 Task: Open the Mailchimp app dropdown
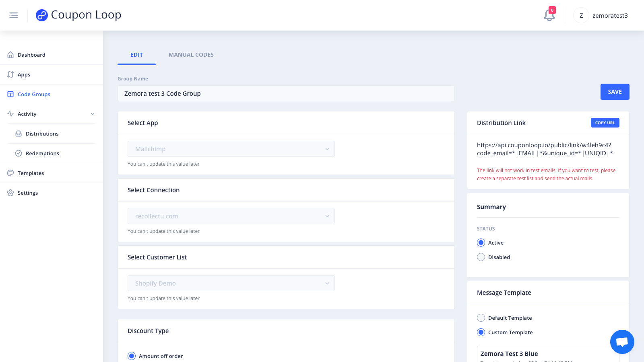(231, 149)
